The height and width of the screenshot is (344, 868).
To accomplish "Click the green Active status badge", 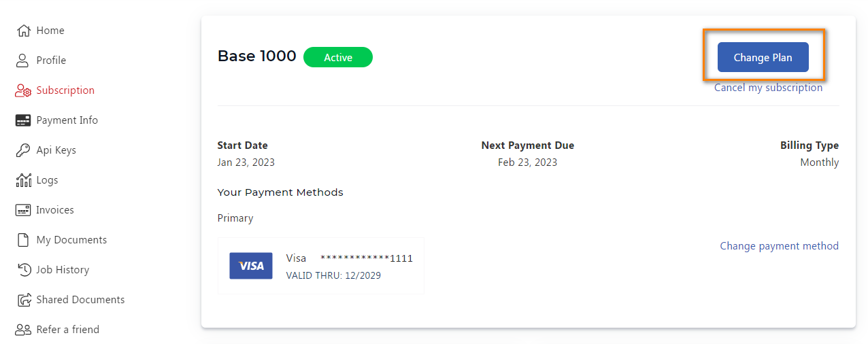I will pyautogui.click(x=338, y=57).
